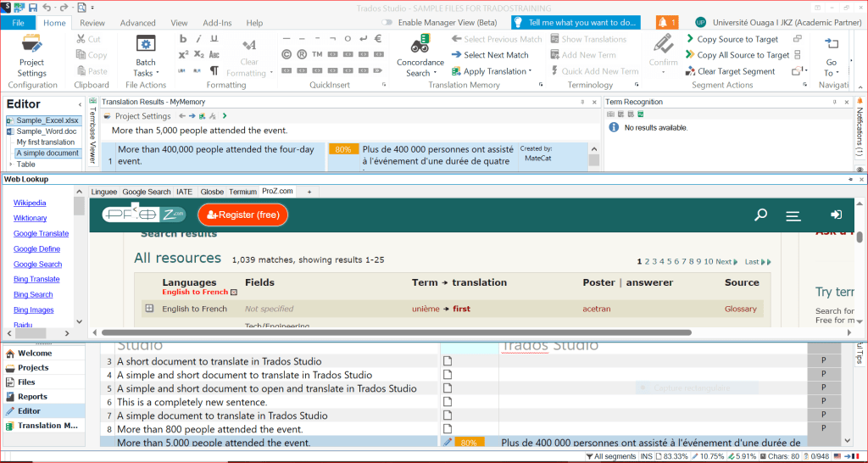868x463 pixels.
Task: Click the ProZ search magnifier icon
Action: tap(761, 215)
